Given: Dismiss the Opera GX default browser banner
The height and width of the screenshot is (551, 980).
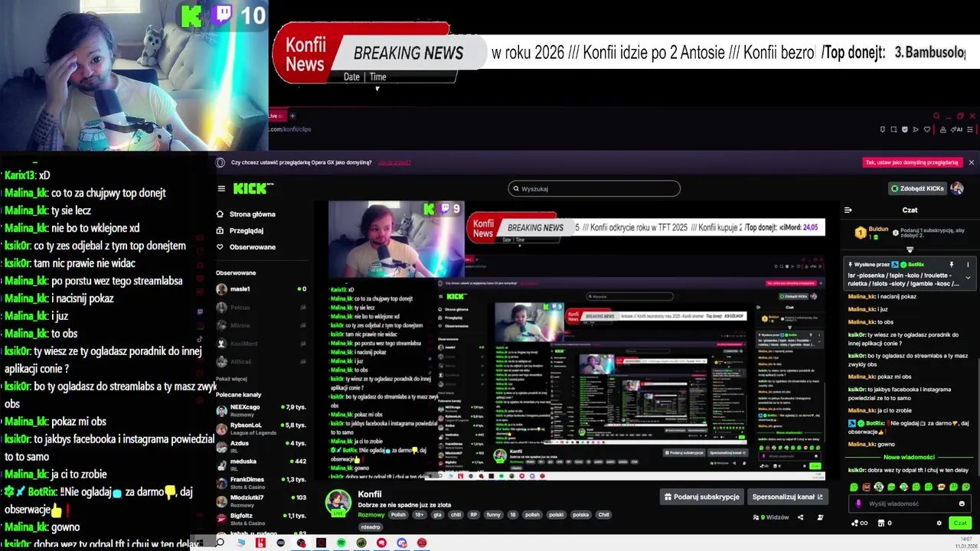Looking at the screenshot, I should coord(971,162).
